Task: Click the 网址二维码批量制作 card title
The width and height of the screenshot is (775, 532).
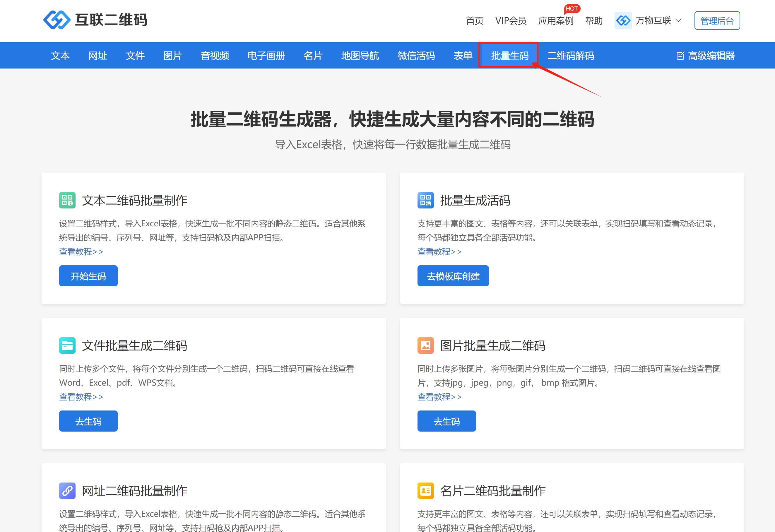Action: (x=134, y=491)
